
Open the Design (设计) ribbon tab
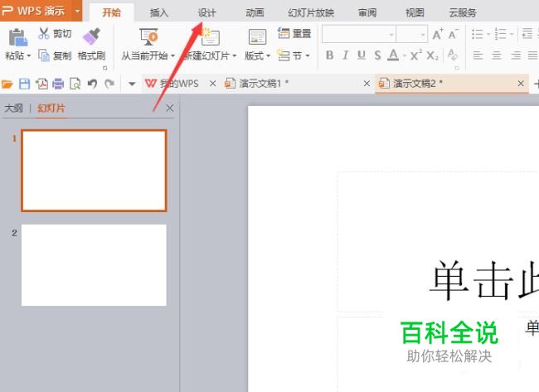[207, 13]
